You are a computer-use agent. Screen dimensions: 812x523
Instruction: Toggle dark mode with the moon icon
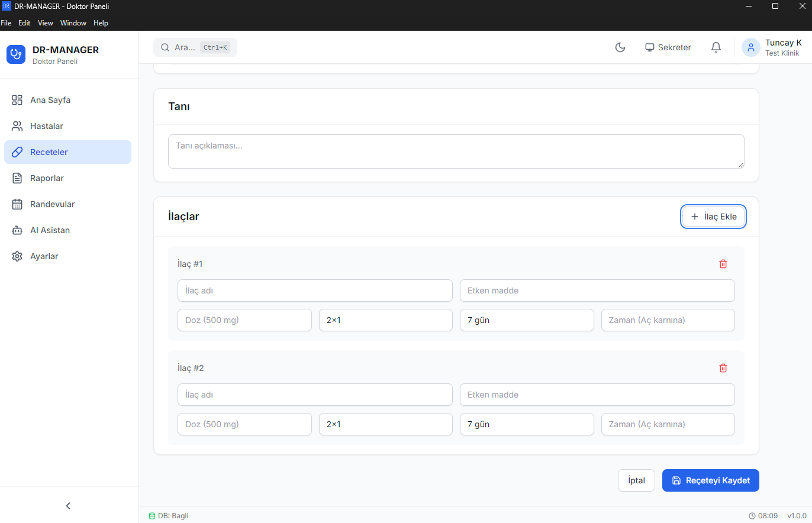[620, 47]
